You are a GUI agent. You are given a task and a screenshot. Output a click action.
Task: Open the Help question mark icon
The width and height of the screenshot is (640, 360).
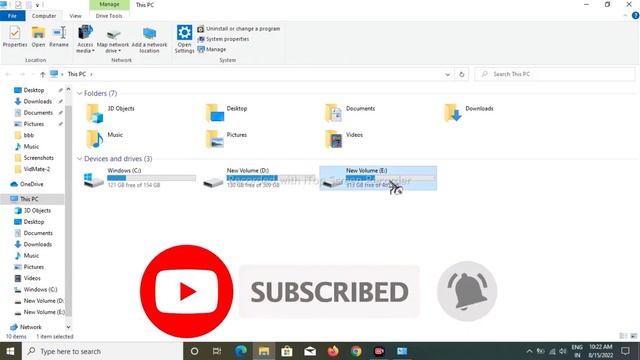636,16
